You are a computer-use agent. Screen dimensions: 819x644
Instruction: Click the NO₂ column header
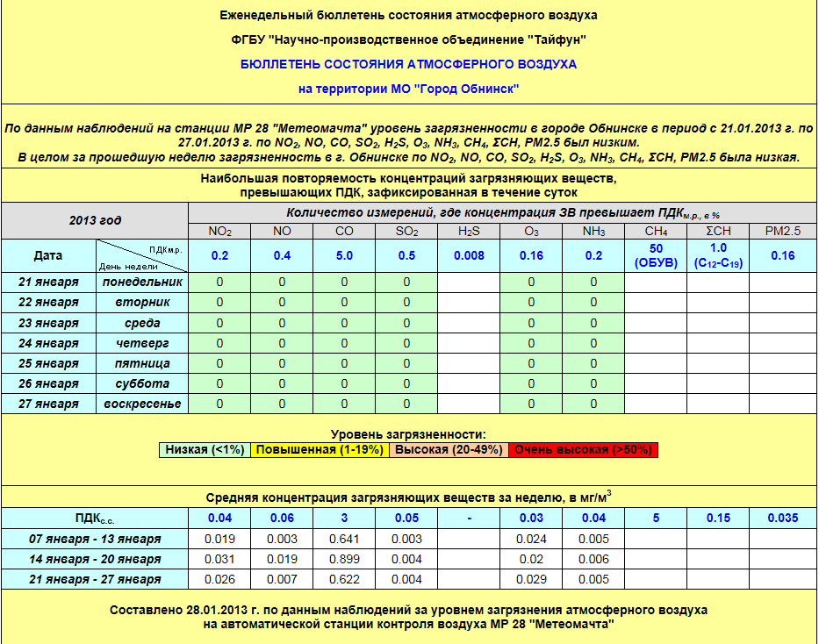pyautogui.click(x=219, y=232)
